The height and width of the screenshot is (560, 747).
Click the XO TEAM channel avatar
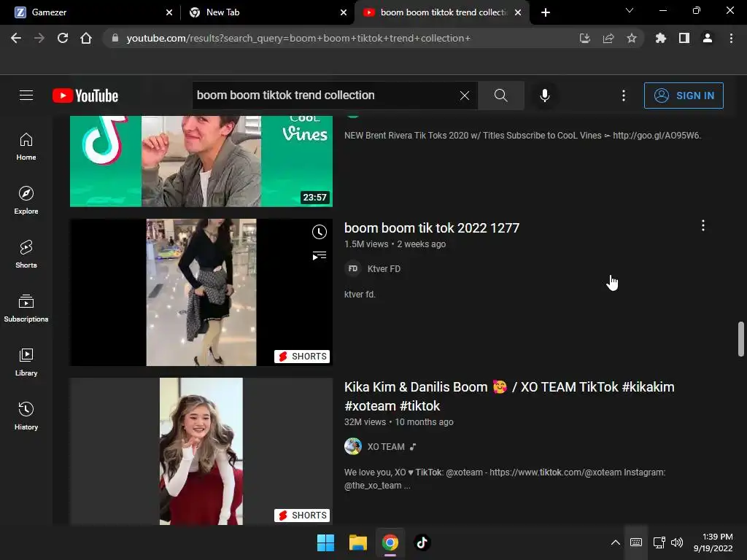click(x=352, y=447)
